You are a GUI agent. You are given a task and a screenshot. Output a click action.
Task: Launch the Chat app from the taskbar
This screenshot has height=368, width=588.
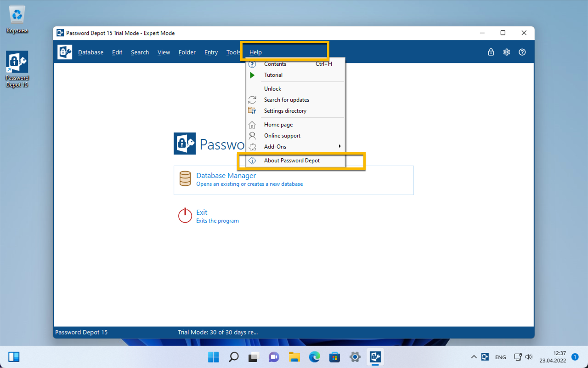(274, 356)
